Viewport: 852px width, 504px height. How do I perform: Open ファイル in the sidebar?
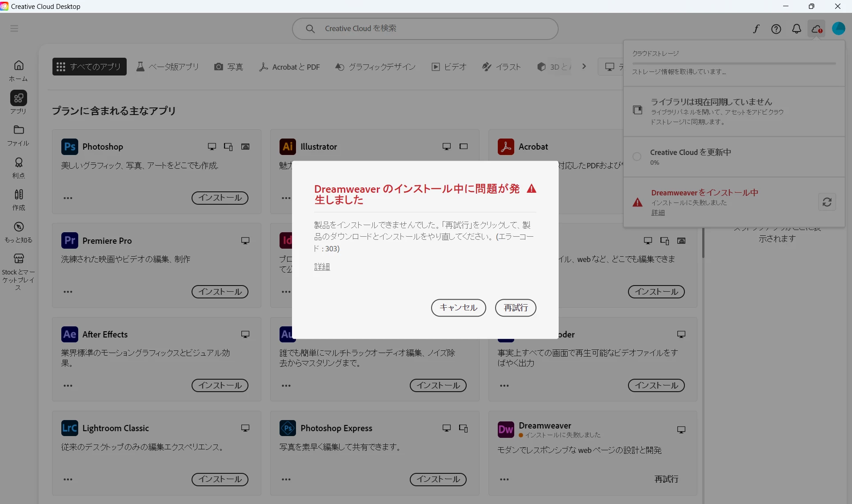pyautogui.click(x=19, y=135)
